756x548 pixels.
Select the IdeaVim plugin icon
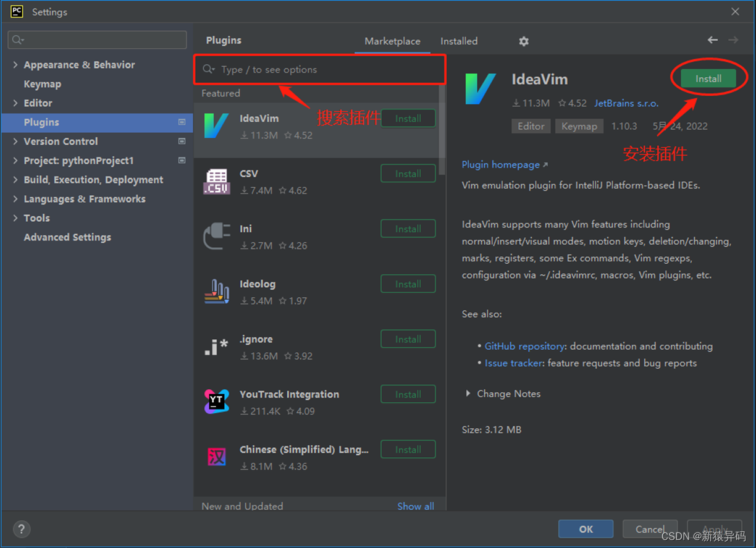coord(216,125)
